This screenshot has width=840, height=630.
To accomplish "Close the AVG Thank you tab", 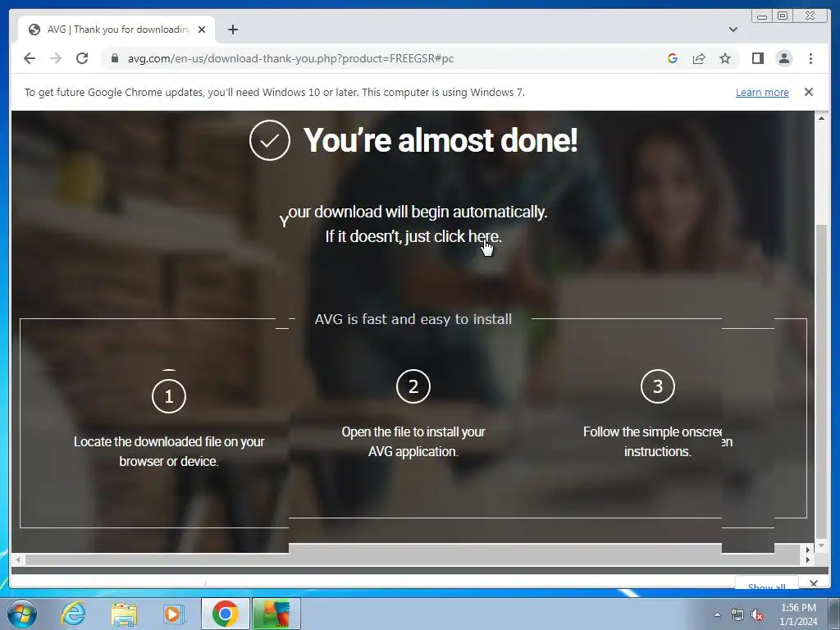I will click(x=202, y=30).
